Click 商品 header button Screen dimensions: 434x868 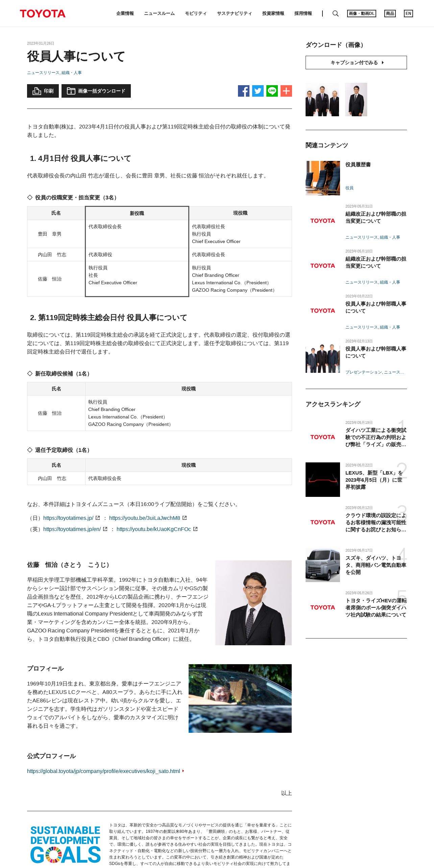[390, 14]
